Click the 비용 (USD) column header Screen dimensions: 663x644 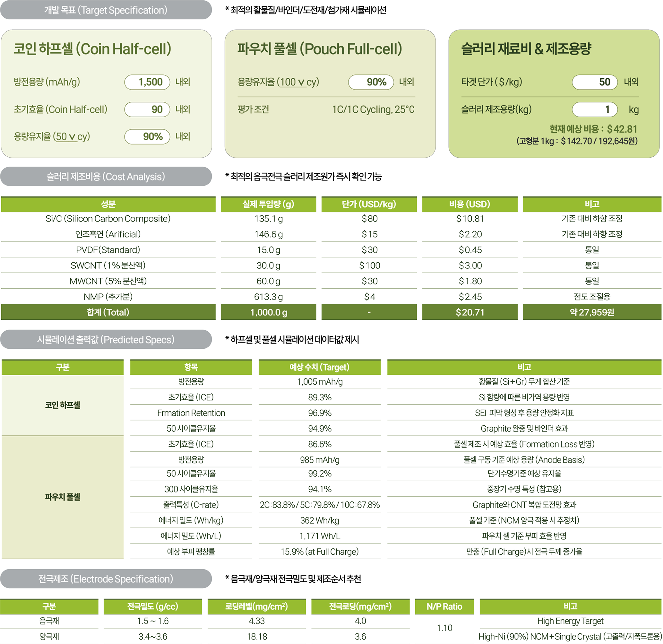[x=469, y=204]
